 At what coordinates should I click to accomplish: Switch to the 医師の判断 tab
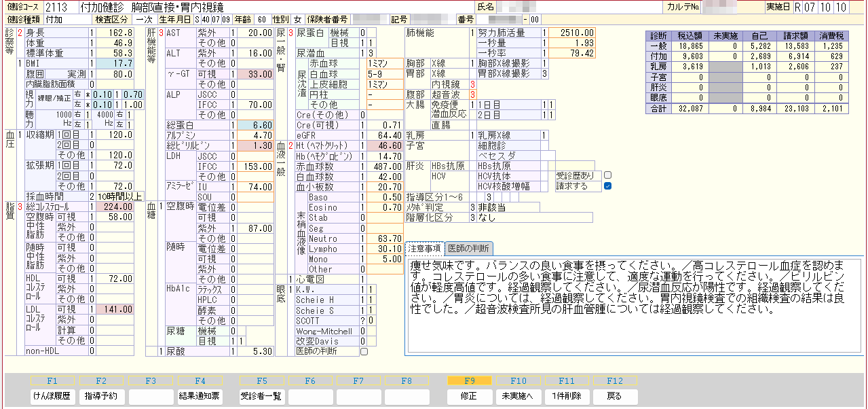point(470,249)
